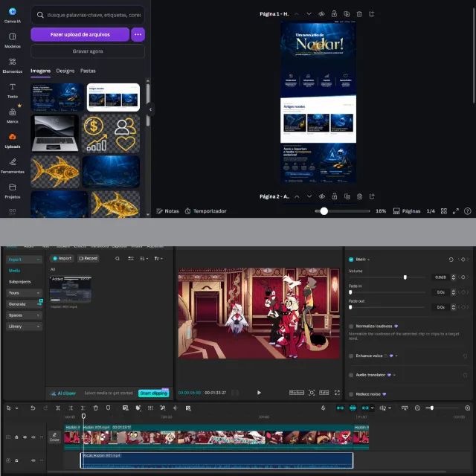Open Notas in Canva bottom bar
Screen dimensions: 476x476
click(x=167, y=211)
